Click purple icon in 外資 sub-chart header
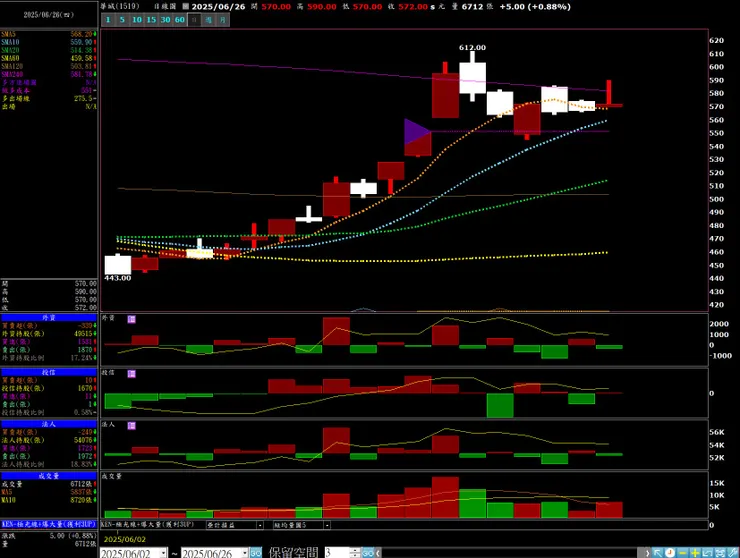The image size is (740, 558). [x=132, y=320]
